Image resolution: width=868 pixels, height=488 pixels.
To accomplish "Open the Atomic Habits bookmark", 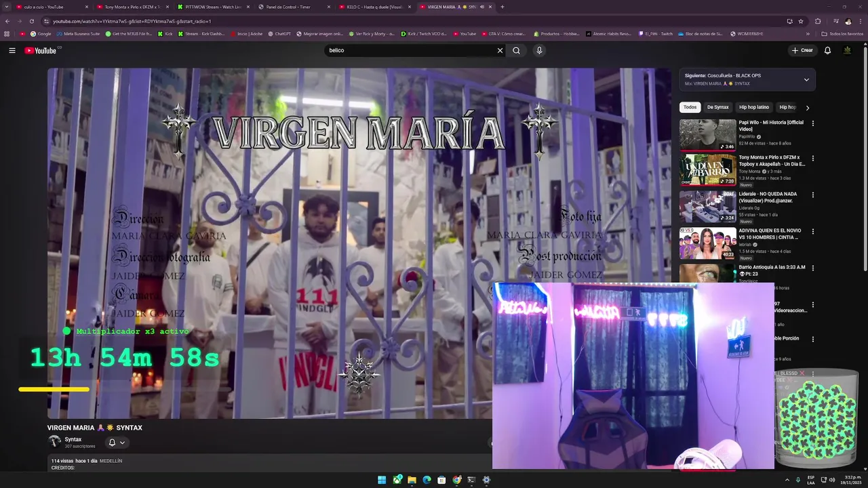I will [609, 34].
